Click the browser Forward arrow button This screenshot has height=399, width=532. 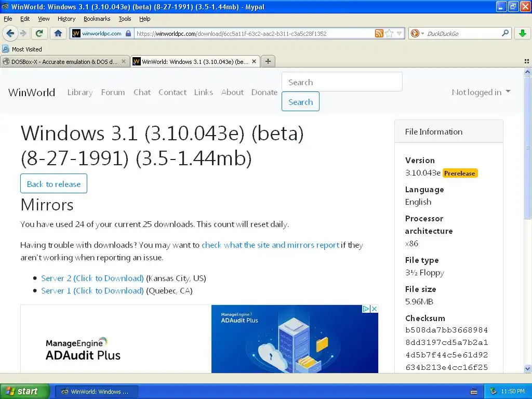pyautogui.click(x=23, y=33)
